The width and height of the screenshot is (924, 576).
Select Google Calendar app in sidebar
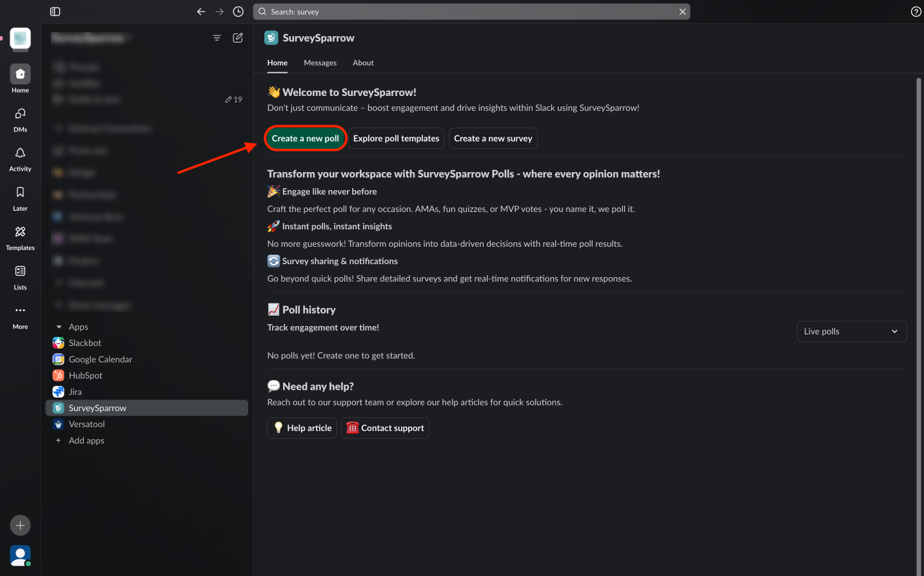pos(100,360)
